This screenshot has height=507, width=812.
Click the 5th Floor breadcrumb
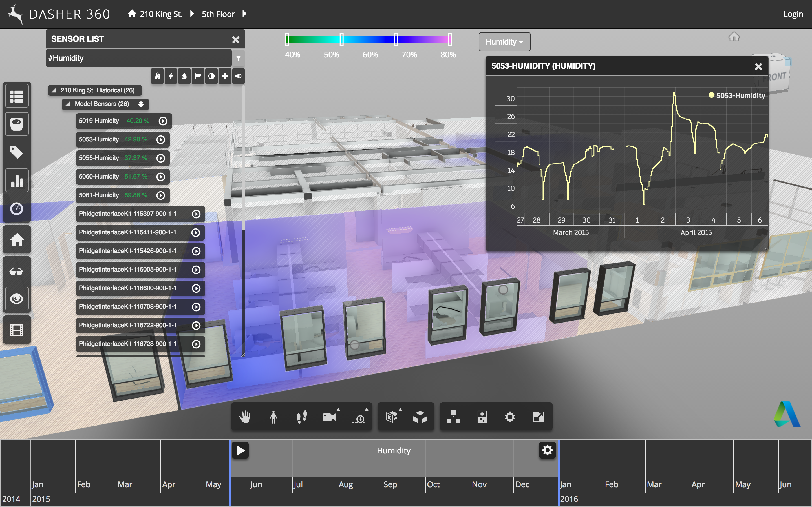[218, 14]
